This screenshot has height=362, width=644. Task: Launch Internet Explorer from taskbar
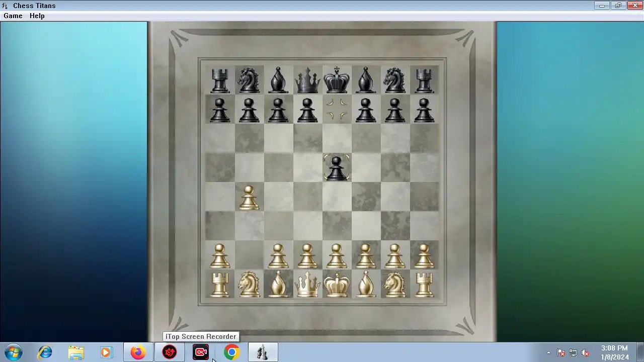(x=45, y=352)
